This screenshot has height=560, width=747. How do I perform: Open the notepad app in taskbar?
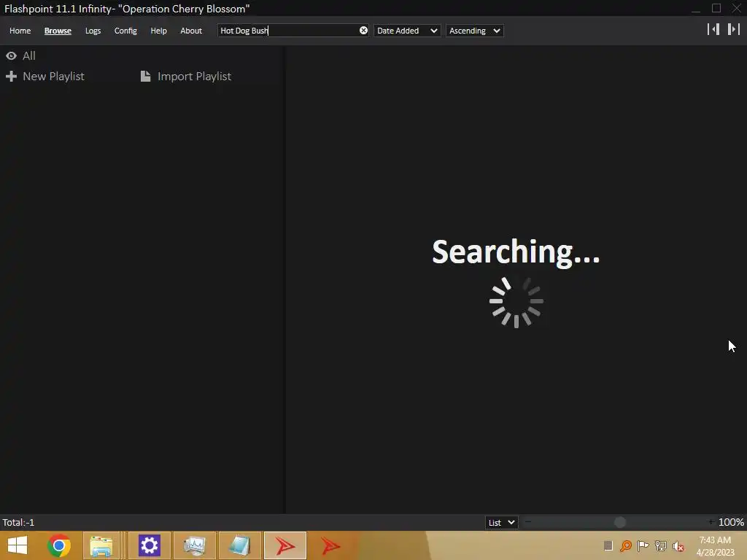[239, 545]
